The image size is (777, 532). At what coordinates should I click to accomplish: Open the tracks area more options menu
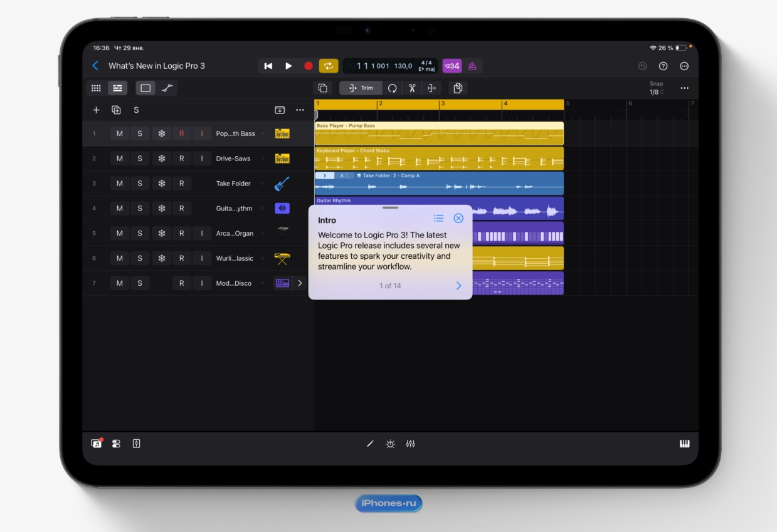coord(684,88)
